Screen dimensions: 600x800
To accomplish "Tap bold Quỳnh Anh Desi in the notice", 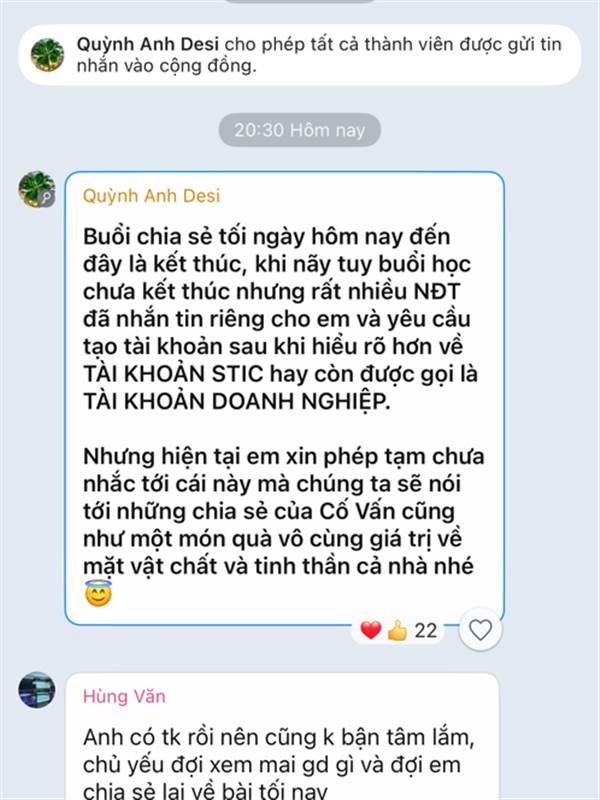I will point(147,44).
